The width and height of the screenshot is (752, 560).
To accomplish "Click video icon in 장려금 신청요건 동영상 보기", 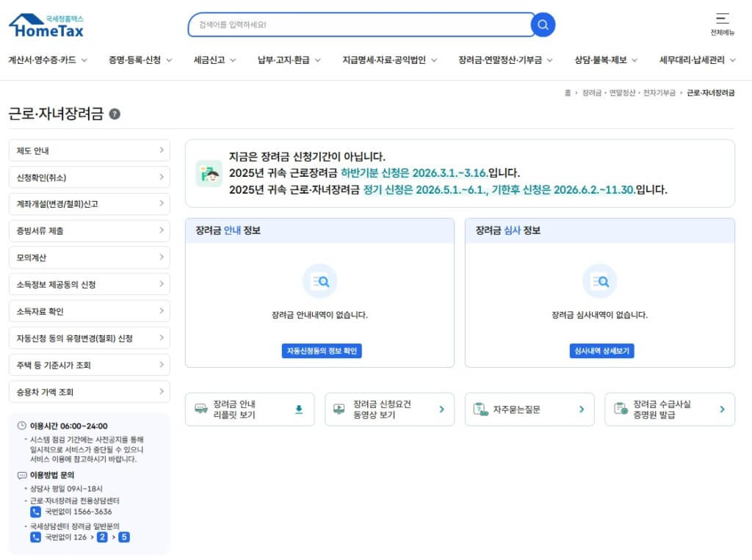I will coord(339,410).
